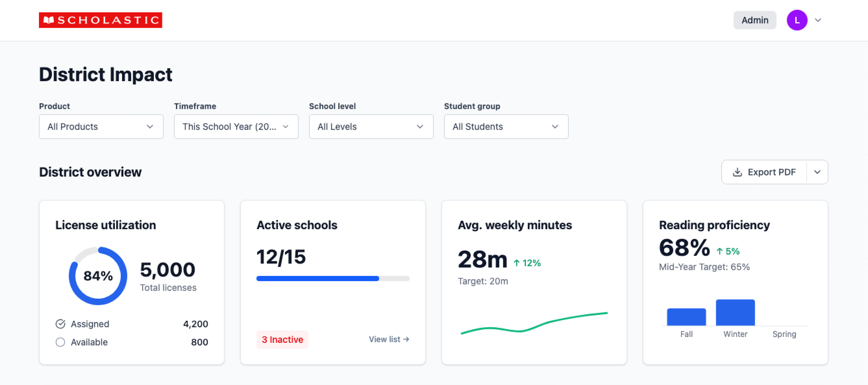Screen dimensions: 868x385
Task: Open the View list link
Action: point(384,339)
